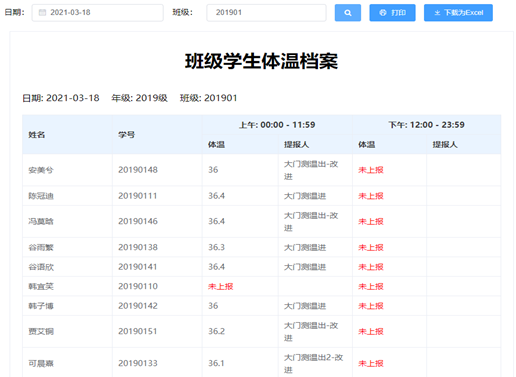The height and width of the screenshot is (377, 516).
Task: Select student ID 20190110
Action: [x=138, y=286]
